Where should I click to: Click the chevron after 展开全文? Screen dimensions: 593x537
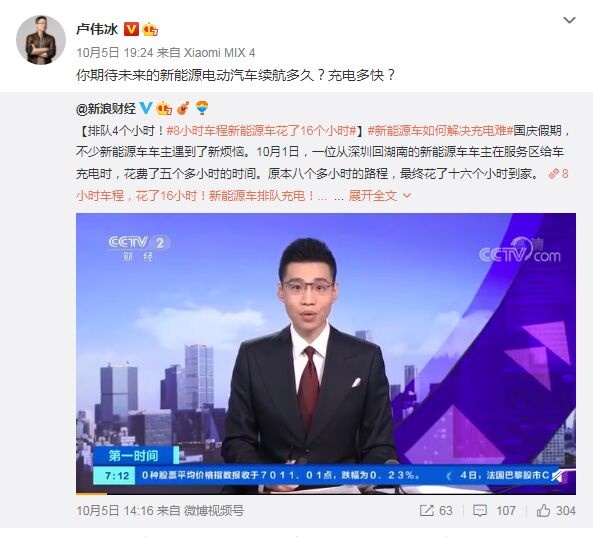[407, 196]
